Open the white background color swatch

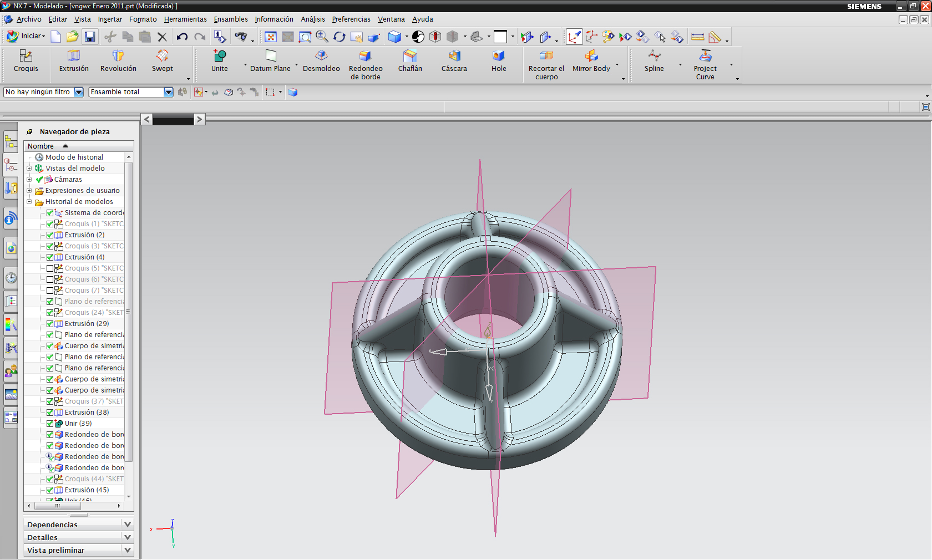click(500, 37)
